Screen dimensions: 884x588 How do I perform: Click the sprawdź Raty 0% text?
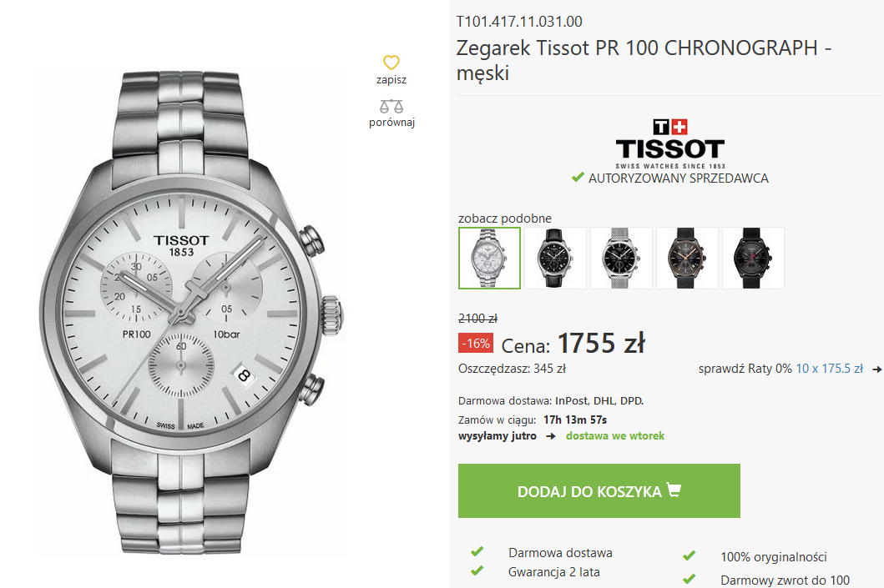coord(745,369)
